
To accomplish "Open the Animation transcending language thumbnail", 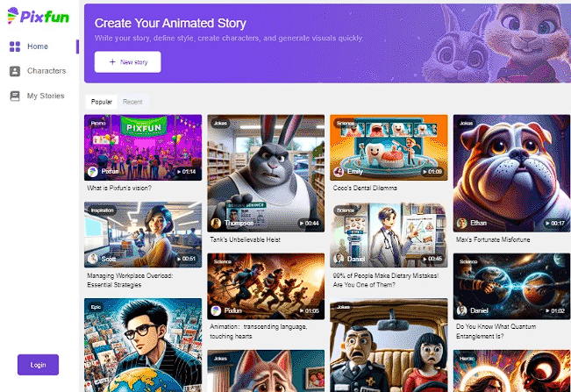I will (x=266, y=287).
